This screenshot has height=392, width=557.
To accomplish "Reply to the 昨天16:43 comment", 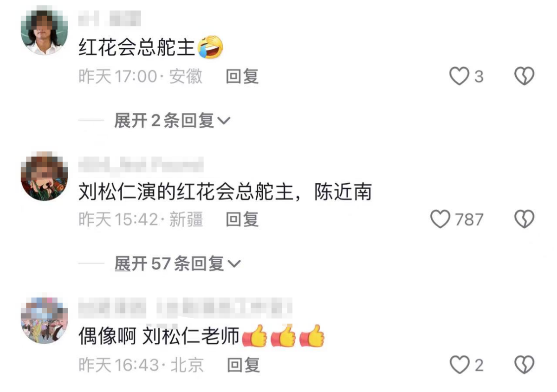I will pos(243,365).
